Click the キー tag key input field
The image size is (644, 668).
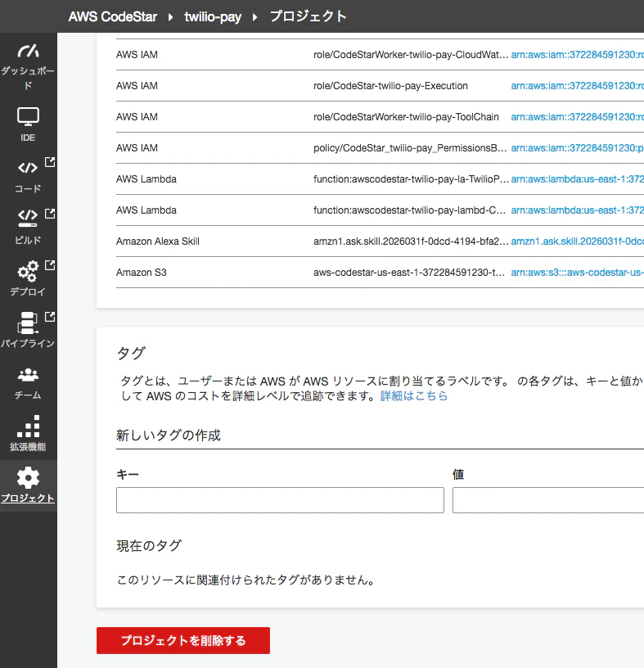(x=280, y=500)
